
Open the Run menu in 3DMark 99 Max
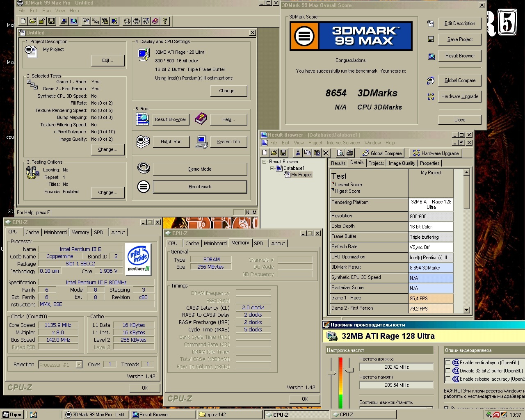tap(46, 11)
